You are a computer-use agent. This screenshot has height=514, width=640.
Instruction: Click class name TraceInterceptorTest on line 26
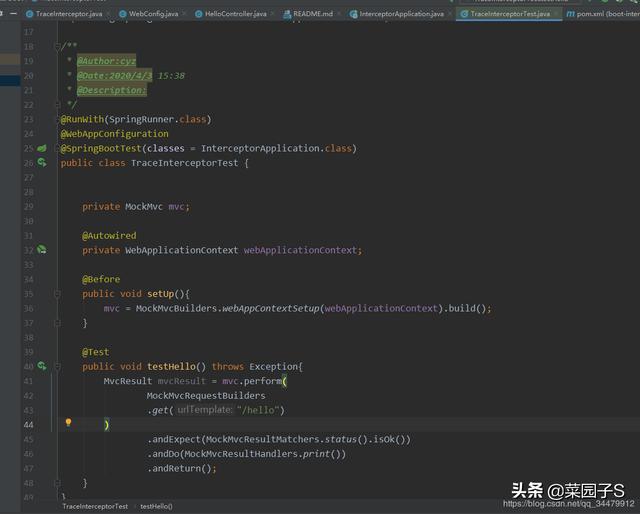pos(184,163)
